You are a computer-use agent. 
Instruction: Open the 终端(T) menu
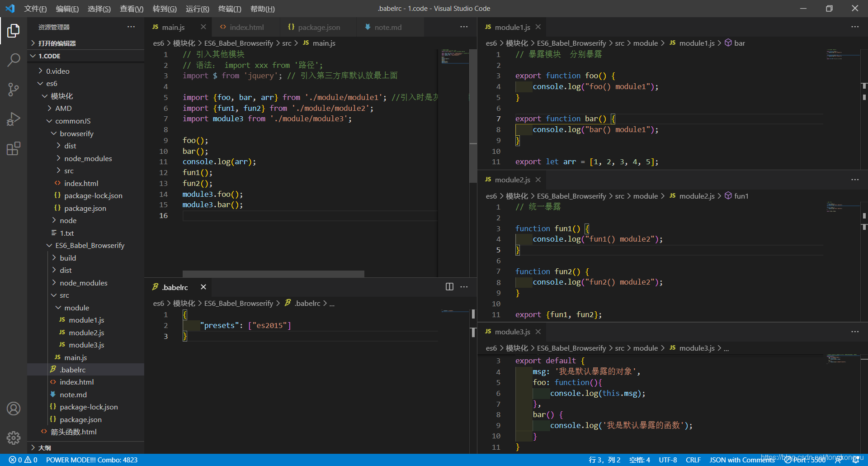pos(230,9)
